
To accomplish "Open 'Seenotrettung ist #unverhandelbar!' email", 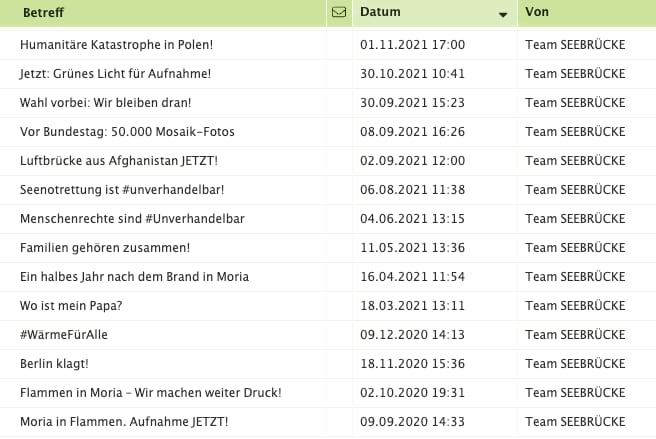I will 122,190.
